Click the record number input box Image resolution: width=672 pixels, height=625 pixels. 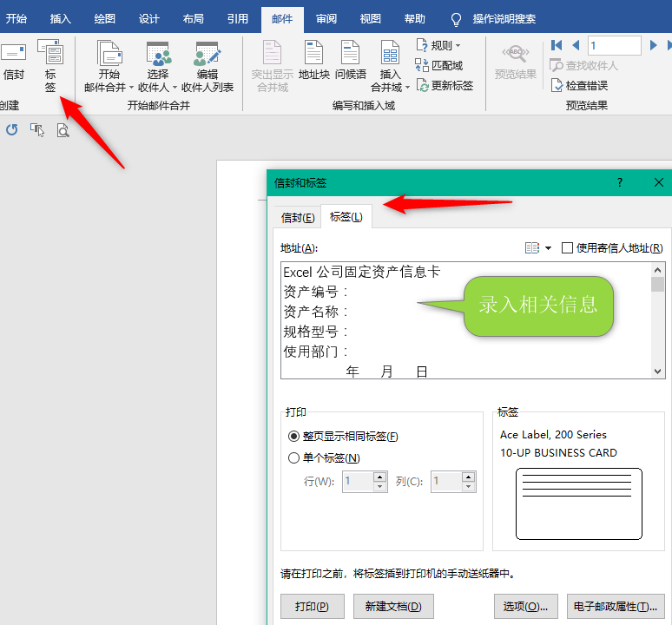(x=614, y=45)
